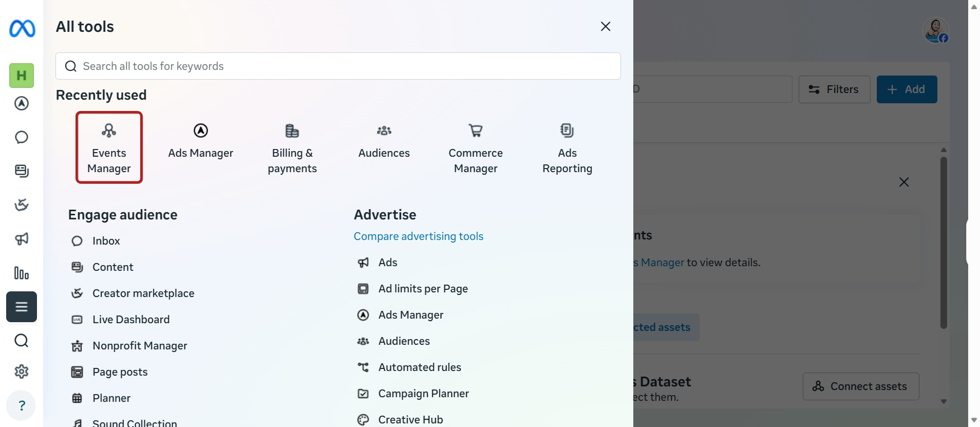Click the Meta logo in the sidebar
Viewport: 980px width, 427px height.
tap(22, 28)
